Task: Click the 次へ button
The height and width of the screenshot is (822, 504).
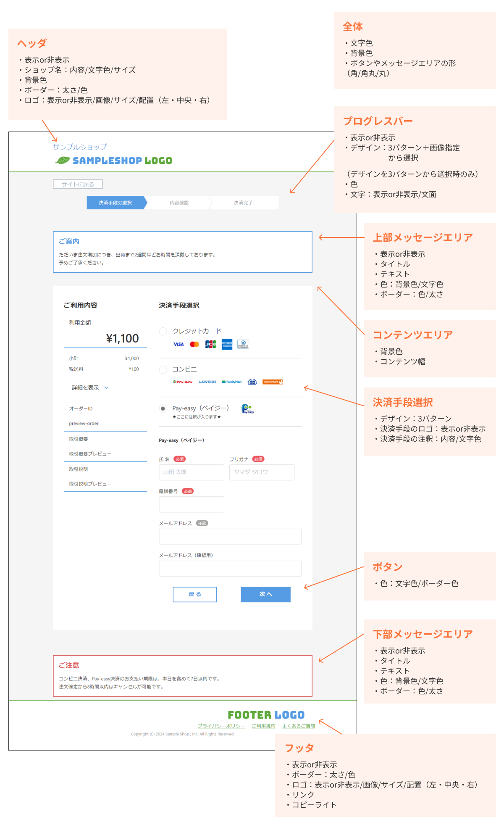Action: point(265,594)
